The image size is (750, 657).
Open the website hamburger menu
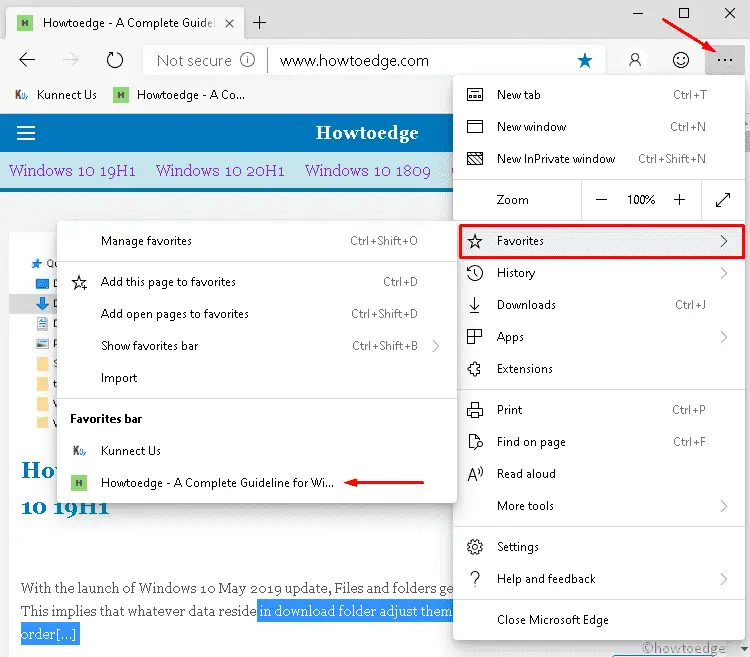(26, 132)
